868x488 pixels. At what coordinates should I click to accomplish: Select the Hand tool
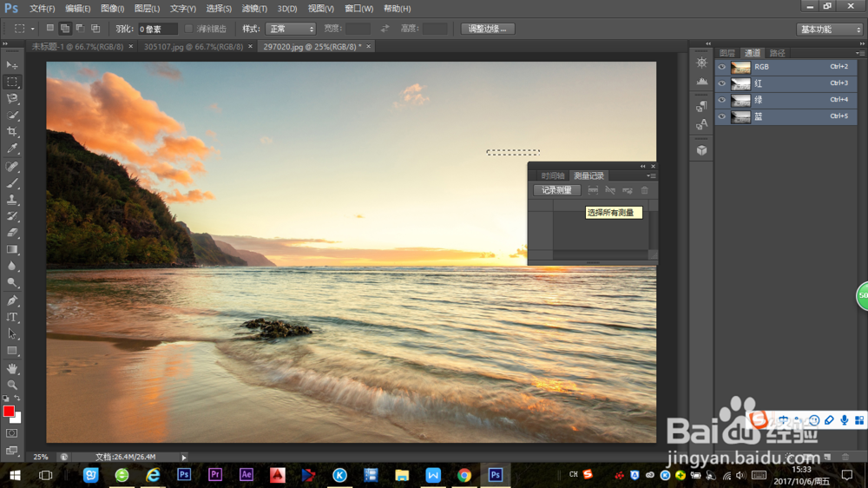coord(11,369)
